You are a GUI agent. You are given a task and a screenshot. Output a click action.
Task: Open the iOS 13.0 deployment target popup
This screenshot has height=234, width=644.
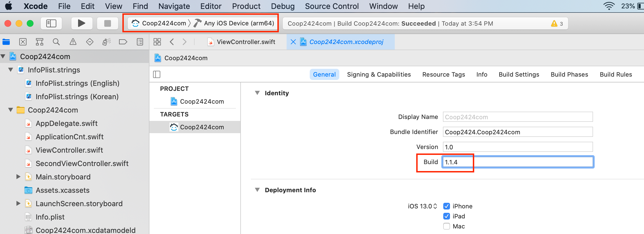422,206
